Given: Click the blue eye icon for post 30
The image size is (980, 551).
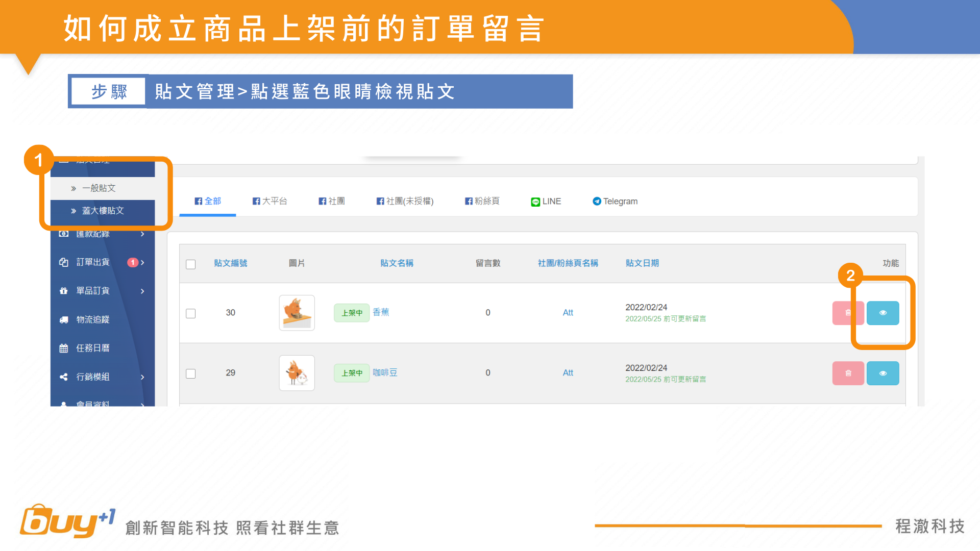Looking at the screenshot, I should coord(883,313).
